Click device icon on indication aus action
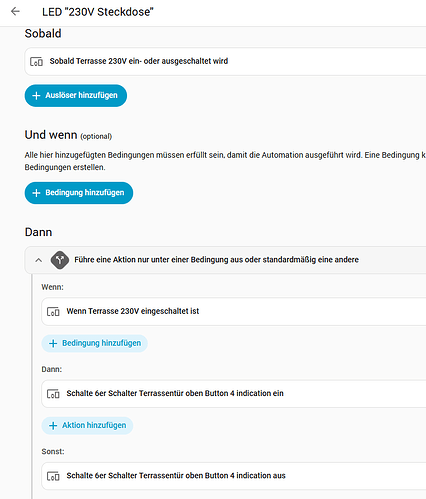 click(x=53, y=476)
